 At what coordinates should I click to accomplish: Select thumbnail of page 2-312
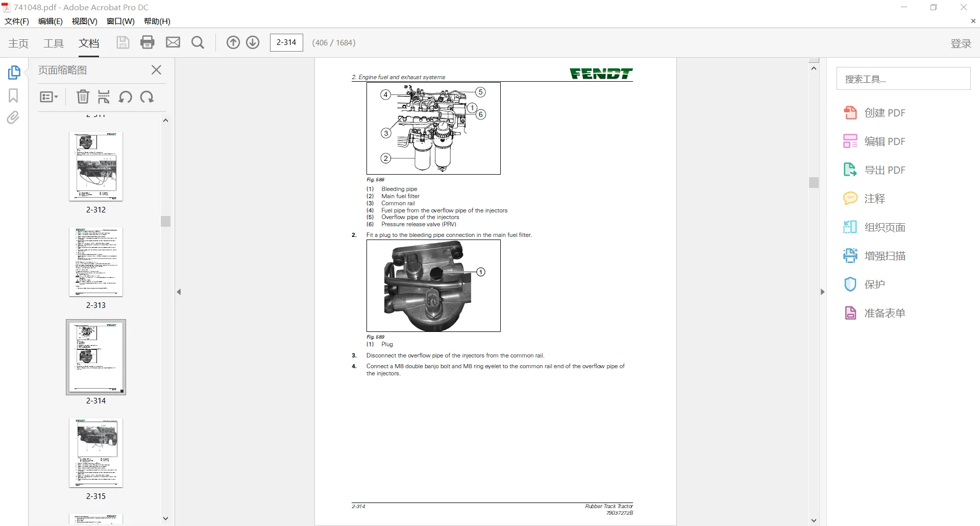click(96, 166)
